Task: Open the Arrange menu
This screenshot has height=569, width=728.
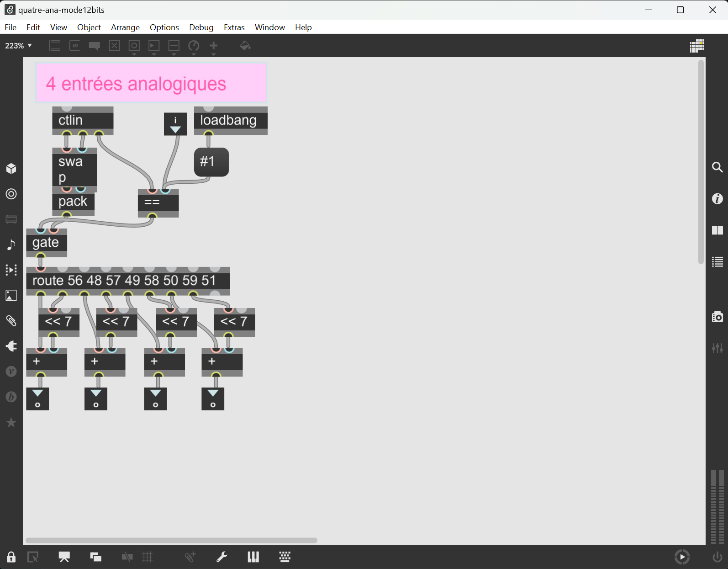Action: pyautogui.click(x=125, y=27)
